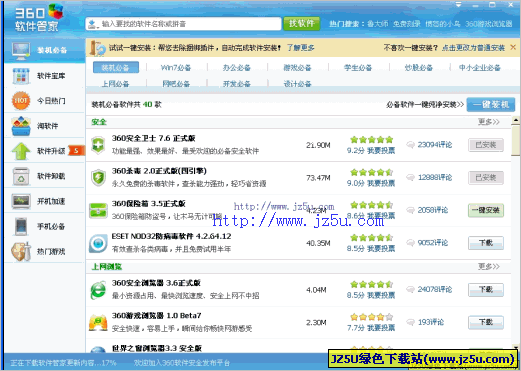This screenshot has height=371, width=521.
Task: Click the ESET NOD32 eye icon
Action: pos(98,243)
